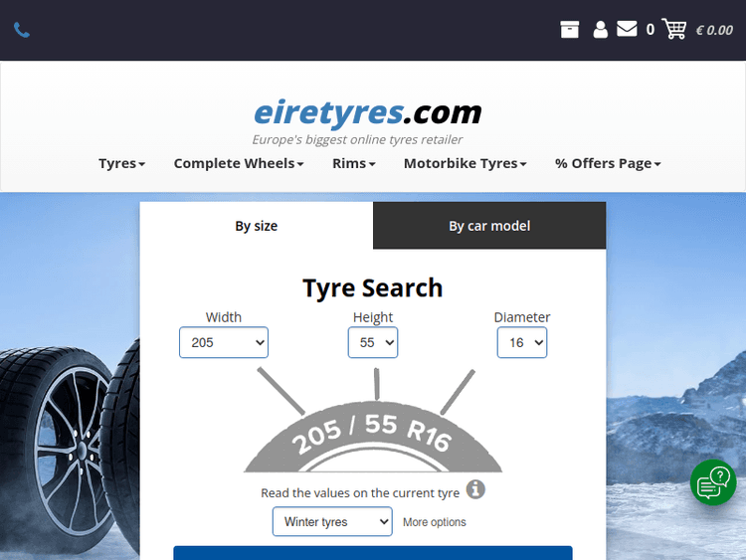
Task: Open the envelope messages icon
Action: tap(627, 29)
